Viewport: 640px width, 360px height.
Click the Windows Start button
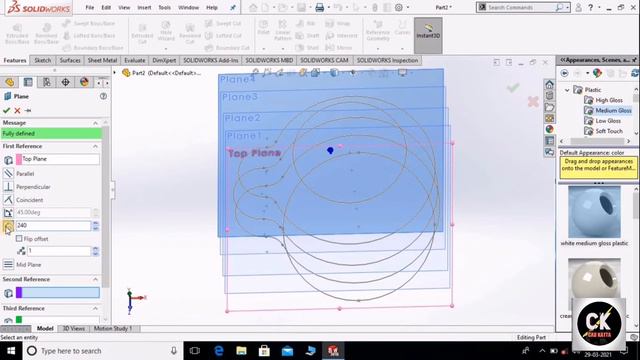11,351
